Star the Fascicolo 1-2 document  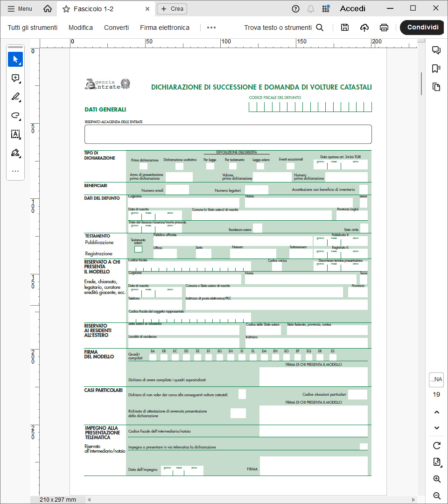66,9
